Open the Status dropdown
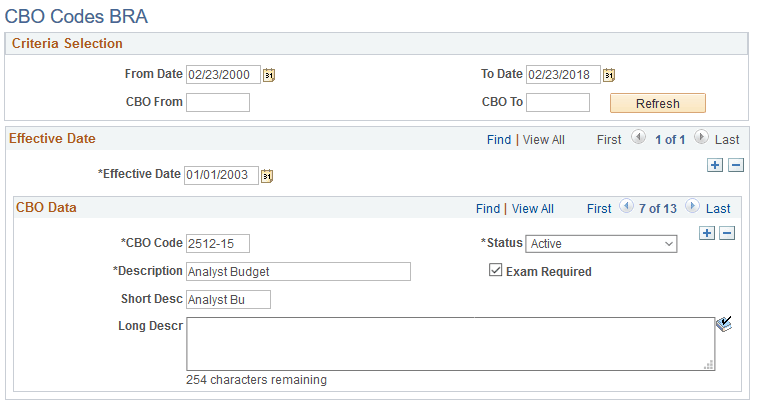This screenshot has height=407, width=758. pyautogui.click(x=601, y=244)
